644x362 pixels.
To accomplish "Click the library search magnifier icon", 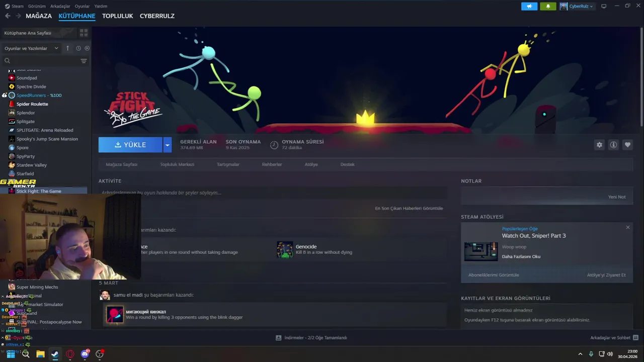I will point(7,61).
